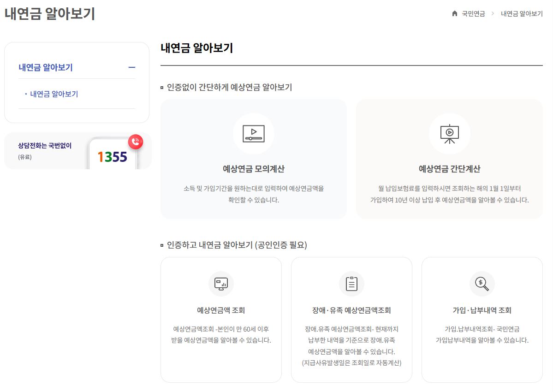Click the 지급사유발생일은 조회일로 자동계산 note
This screenshot has height=392, width=553.
click(351, 363)
